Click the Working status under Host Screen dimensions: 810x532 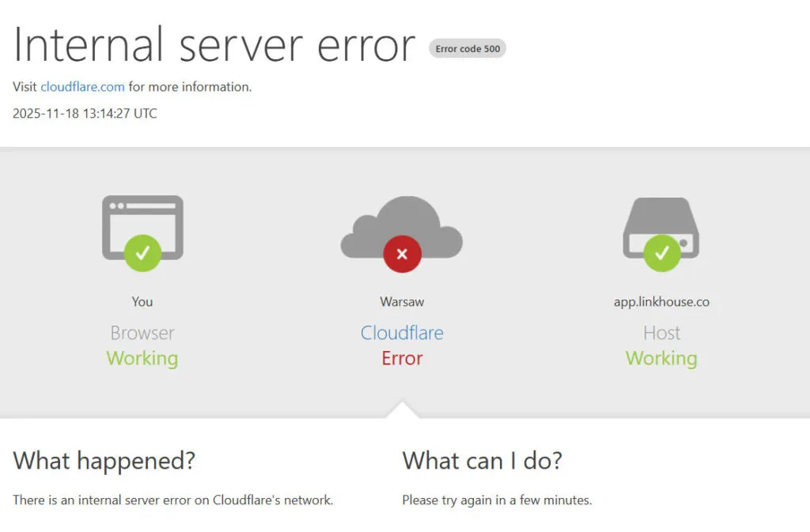[x=661, y=358]
